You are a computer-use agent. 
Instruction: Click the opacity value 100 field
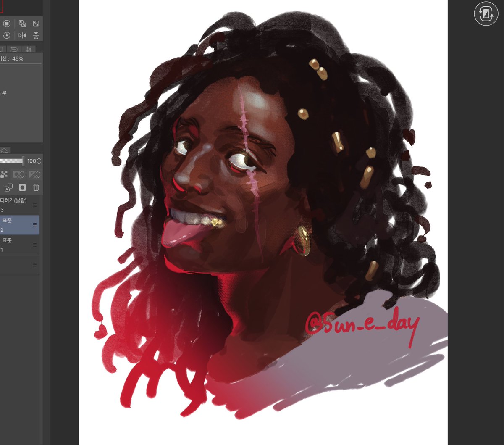point(31,161)
